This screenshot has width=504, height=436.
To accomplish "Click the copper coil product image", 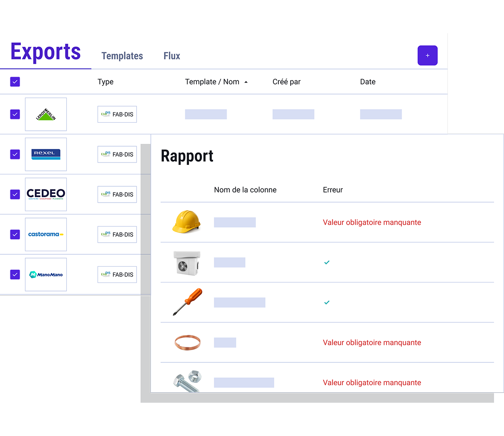I will pyautogui.click(x=188, y=342).
